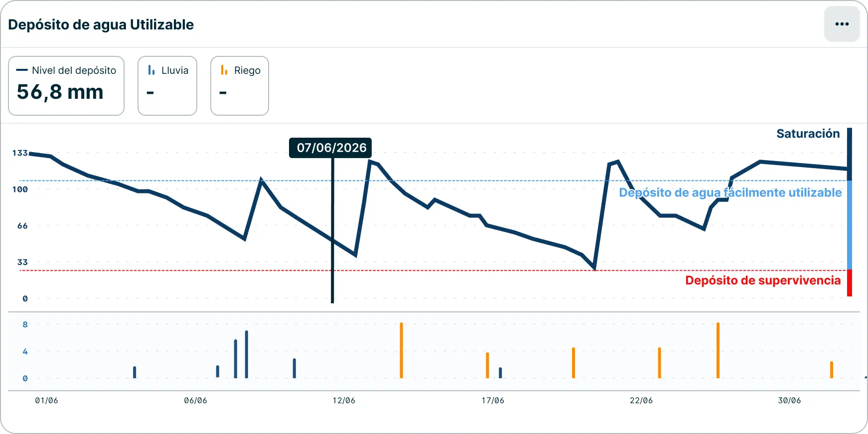Click the blue Lluvia bars icon
This screenshot has width=868, height=434.
click(x=151, y=70)
